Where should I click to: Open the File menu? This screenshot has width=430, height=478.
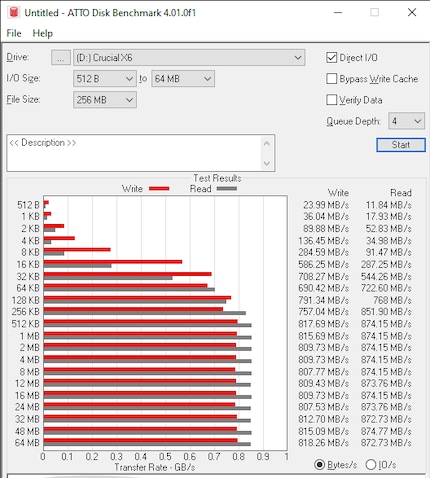(x=14, y=33)
